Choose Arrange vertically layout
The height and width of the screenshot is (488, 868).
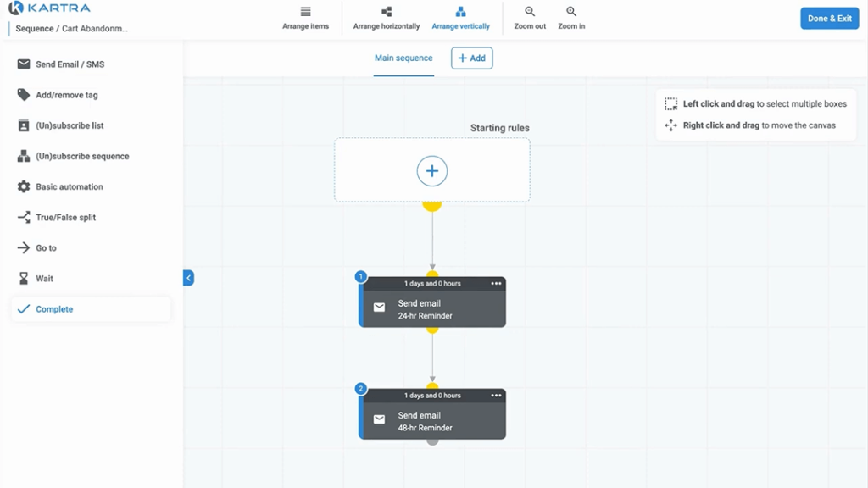[x=460, y=19]
